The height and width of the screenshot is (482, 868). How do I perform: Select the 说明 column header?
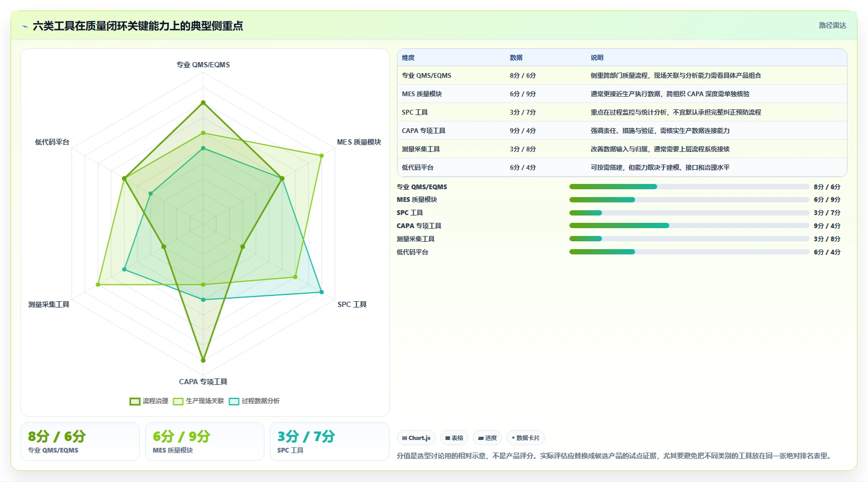pos(597,58)
